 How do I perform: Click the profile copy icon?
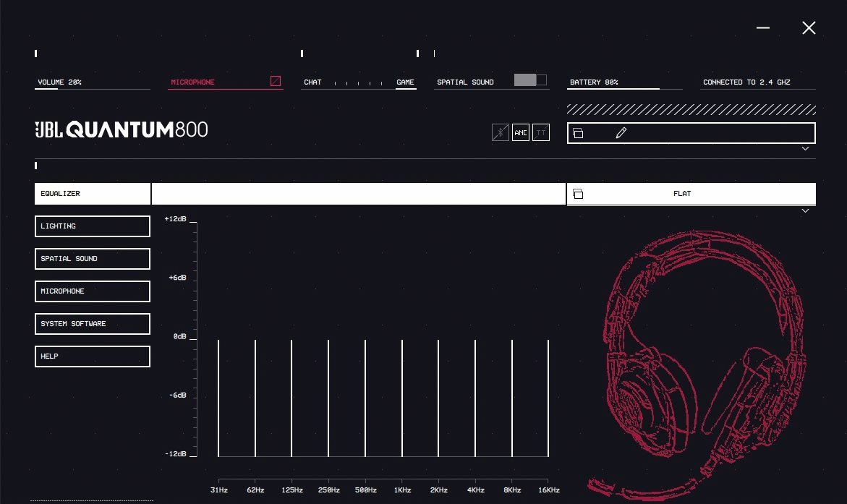pos(578,133)
